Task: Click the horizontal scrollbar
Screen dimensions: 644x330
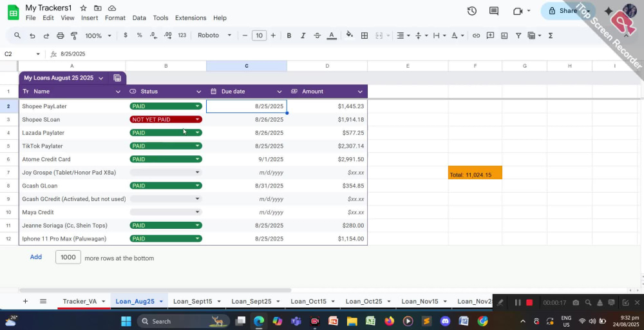Action: pyautogui.click(x=155, y=290)
